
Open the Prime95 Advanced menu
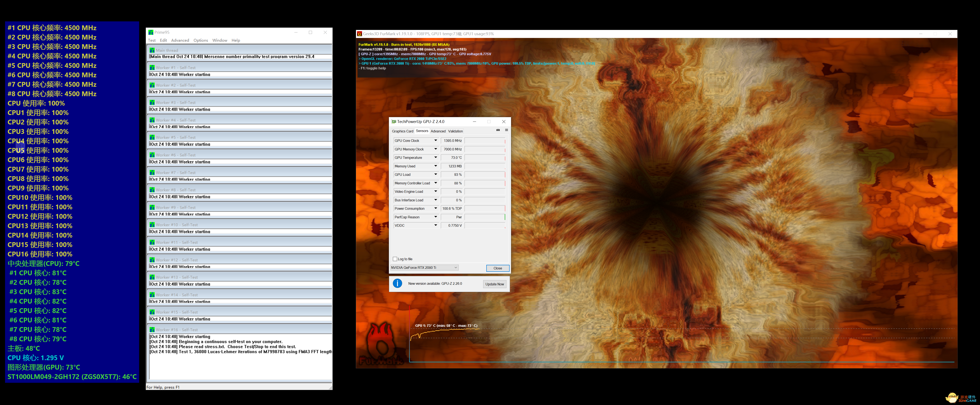tap(180, 40)
